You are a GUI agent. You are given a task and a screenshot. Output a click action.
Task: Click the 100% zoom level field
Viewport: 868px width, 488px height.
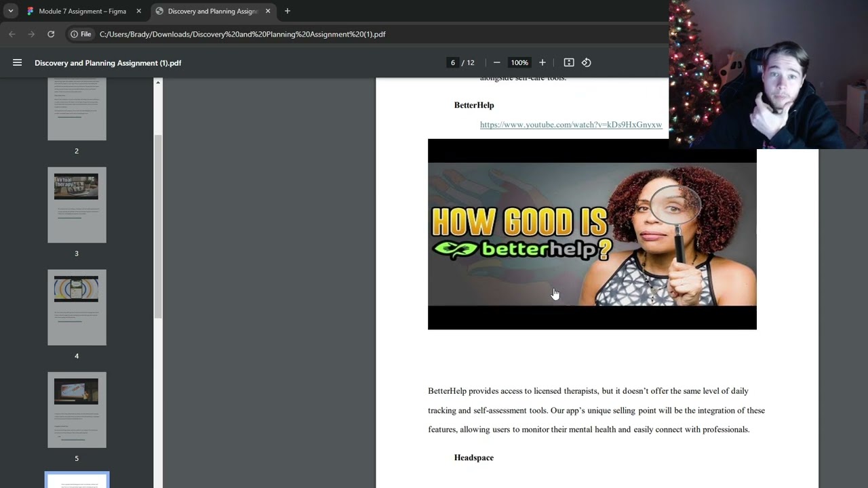coord(519,62)
